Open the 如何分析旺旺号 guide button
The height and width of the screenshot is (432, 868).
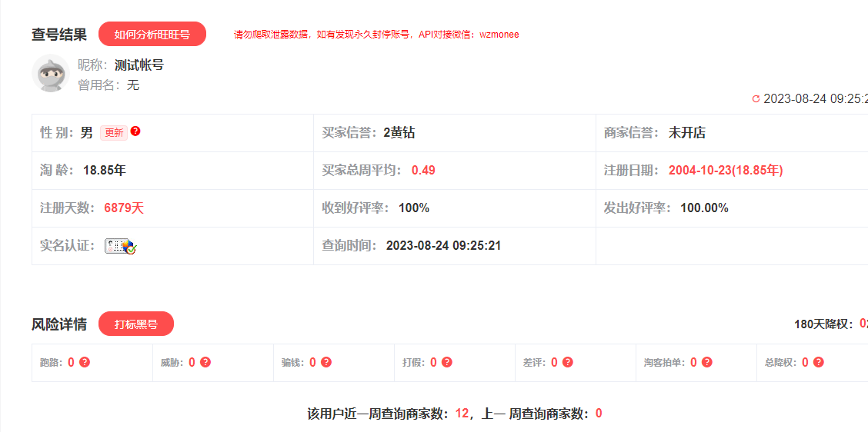click(x=152, y=35)
